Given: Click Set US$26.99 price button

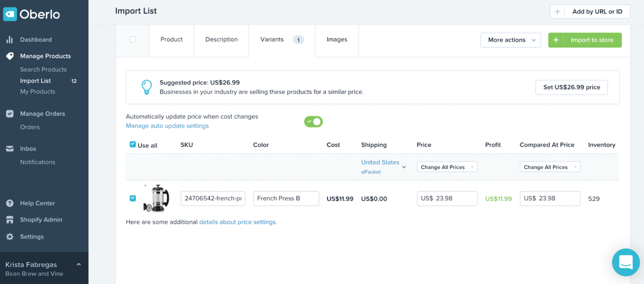Looking at the screenshot, I should click(571, 87).
